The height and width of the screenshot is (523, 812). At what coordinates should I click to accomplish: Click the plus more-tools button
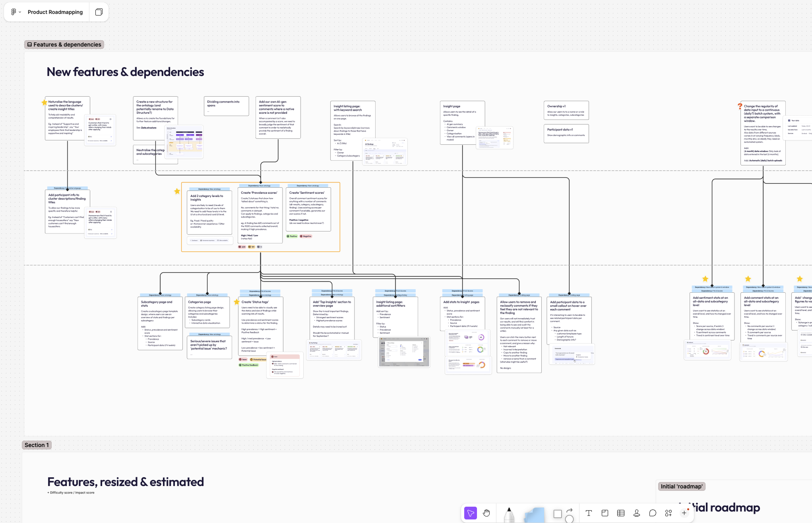tap(684, 513)
